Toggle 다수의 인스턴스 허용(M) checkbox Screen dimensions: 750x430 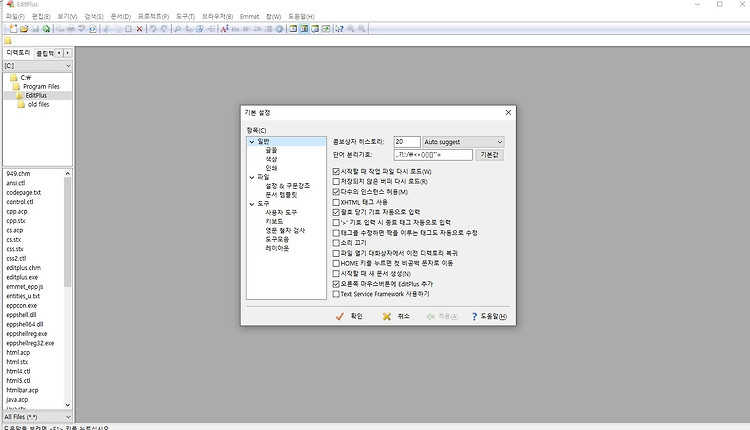point(336,192)
